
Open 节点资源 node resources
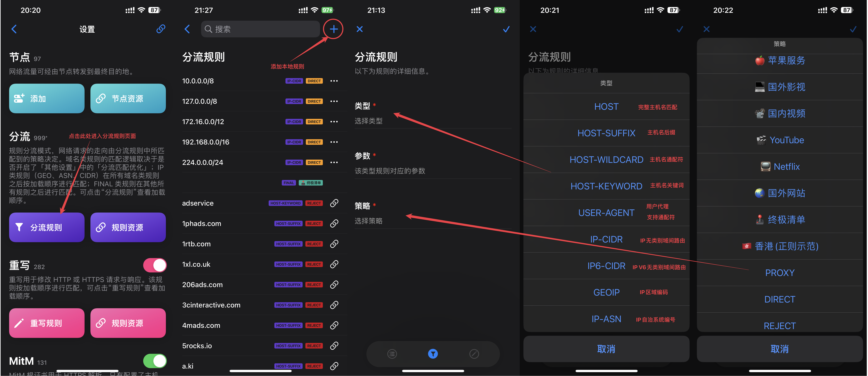pos(128,98)
